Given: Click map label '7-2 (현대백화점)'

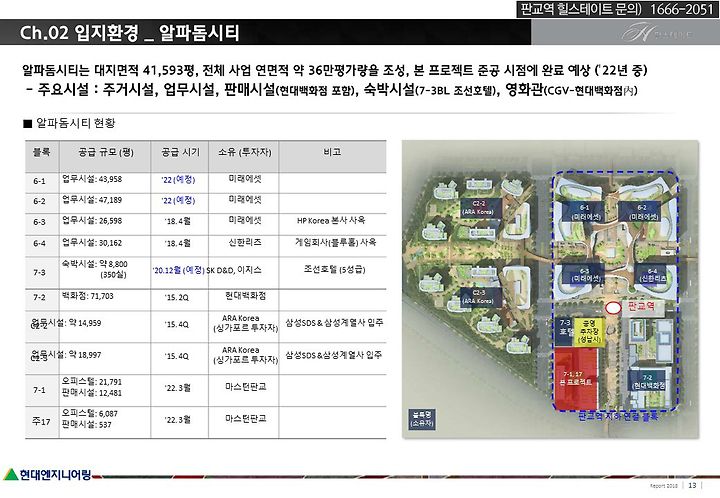Looking at the screenshot, I should click(649, 382).
